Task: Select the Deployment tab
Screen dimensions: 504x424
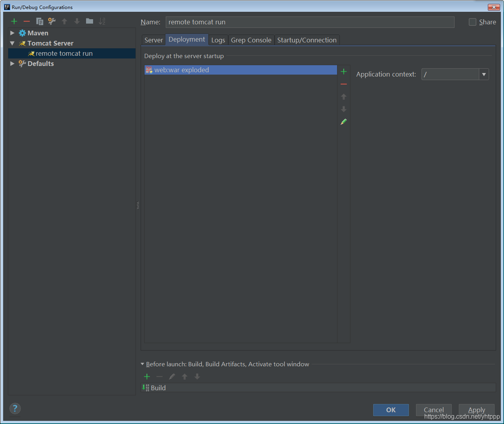Action: click(187, 39)
